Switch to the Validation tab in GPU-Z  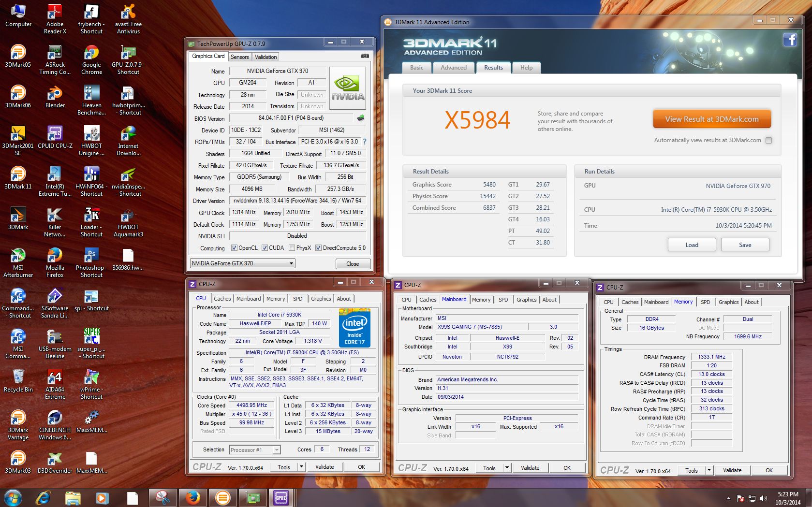pos(266,57)
